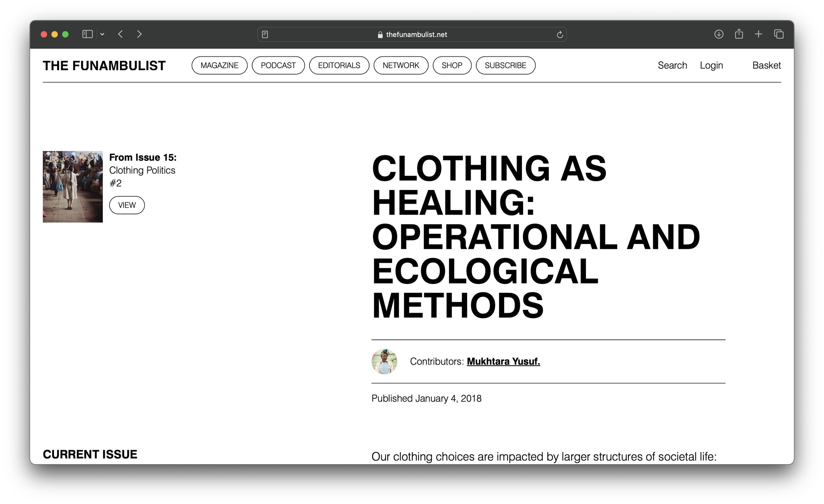Screen dimensions: 824x504
Task: Open contributor Mukhtara Yusuf link
Action: point(503,361)
